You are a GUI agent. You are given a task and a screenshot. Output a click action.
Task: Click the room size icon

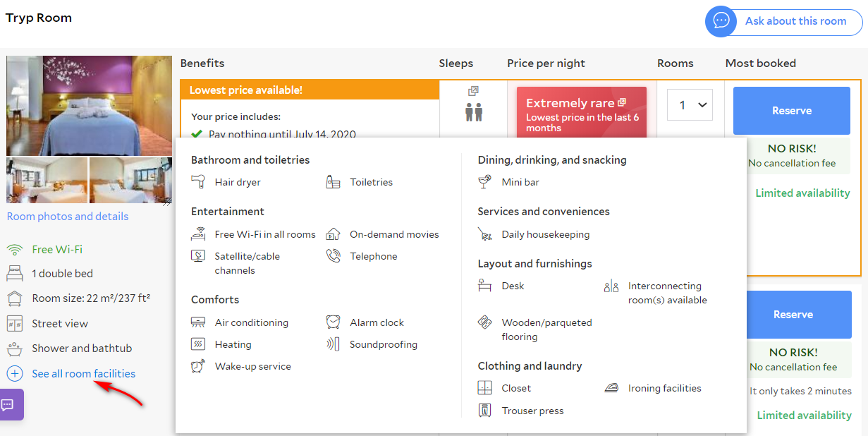(15, 298)
